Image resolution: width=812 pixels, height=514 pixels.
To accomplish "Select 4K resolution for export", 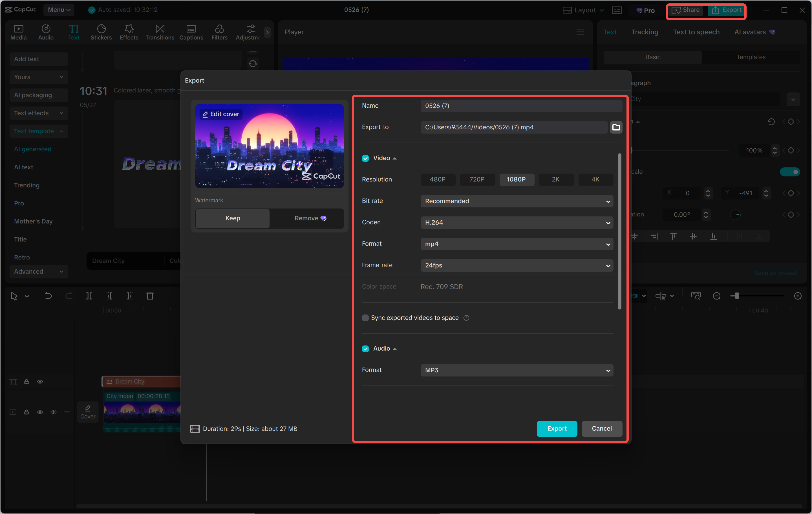I will coord(595,179).
